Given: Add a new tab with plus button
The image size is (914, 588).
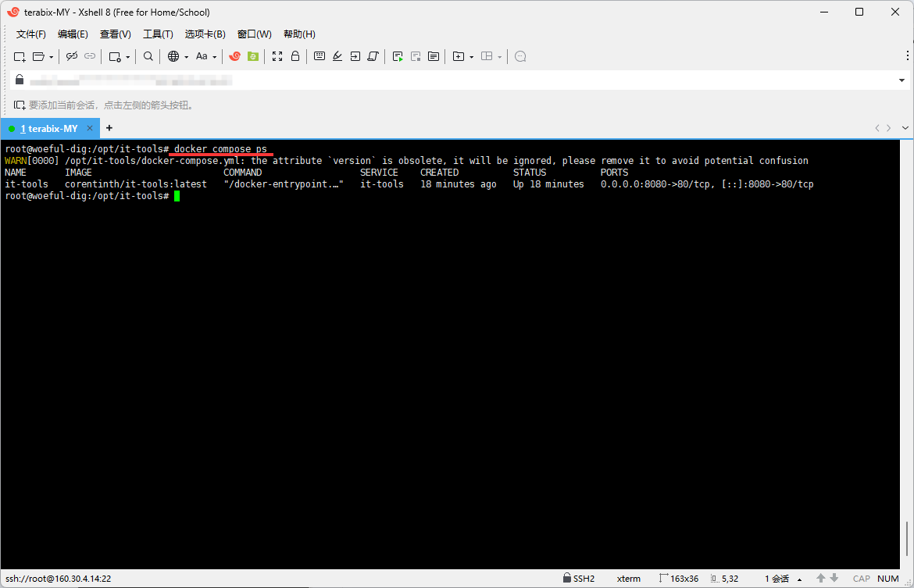Looking at the screenshot, I should pyautogui.click(x=109, y=128).
